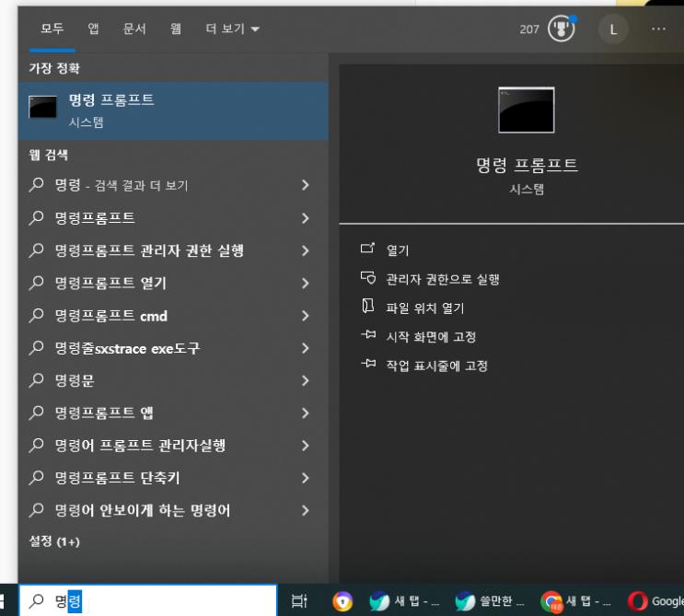This screenshot has width=684, height=616.
Task: Expand arrow for 명령프롬프트 열기
Action: [x=306, y=283]
